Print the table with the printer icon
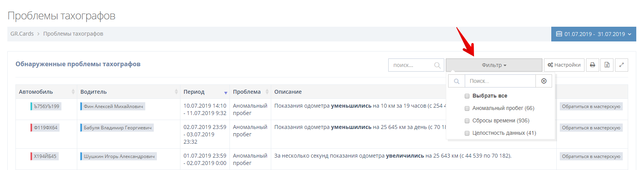This screenshot has height=170, width=644. pos(592,65)
